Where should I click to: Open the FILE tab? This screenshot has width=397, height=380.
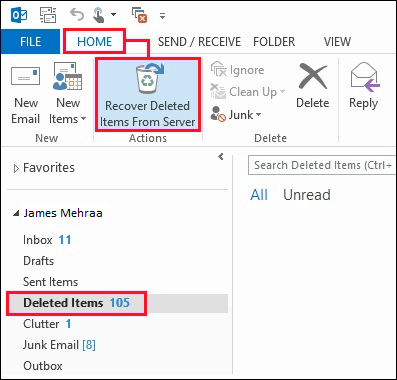coord(30,42)
